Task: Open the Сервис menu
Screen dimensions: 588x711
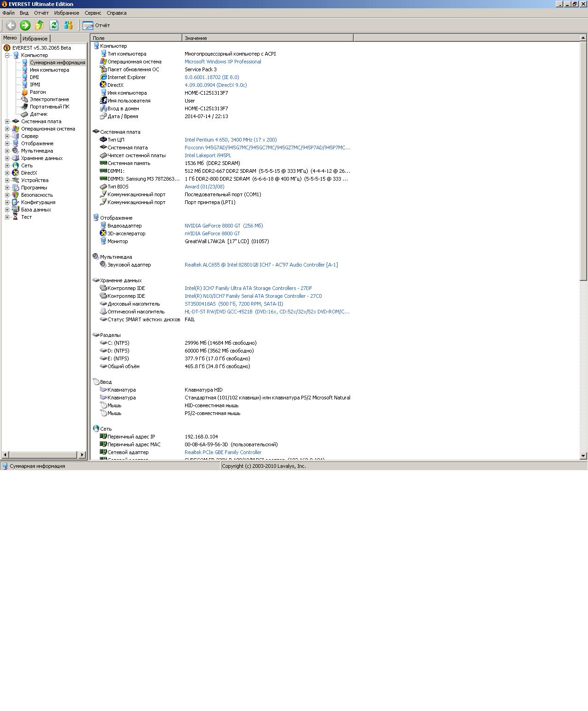Action: pos(92,13)
